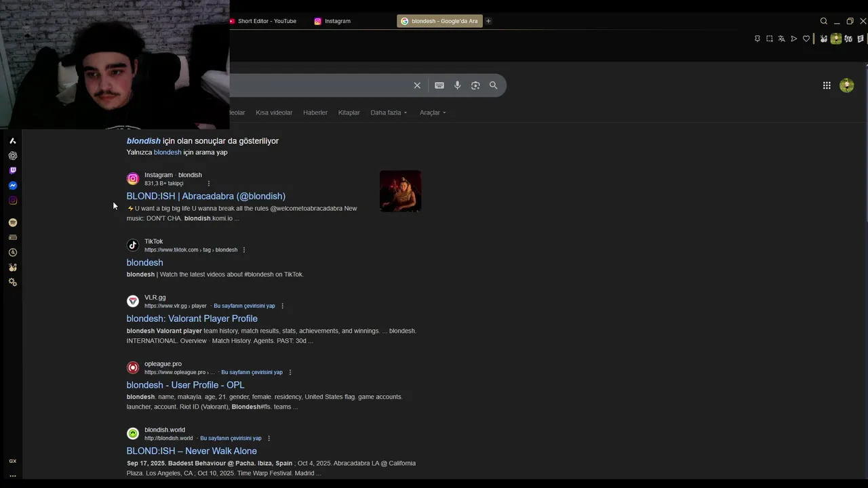Image resolution: width=868 pixels, height=488 pixels.
Task: Search only for blondesh link
Action: click(167, 152)
